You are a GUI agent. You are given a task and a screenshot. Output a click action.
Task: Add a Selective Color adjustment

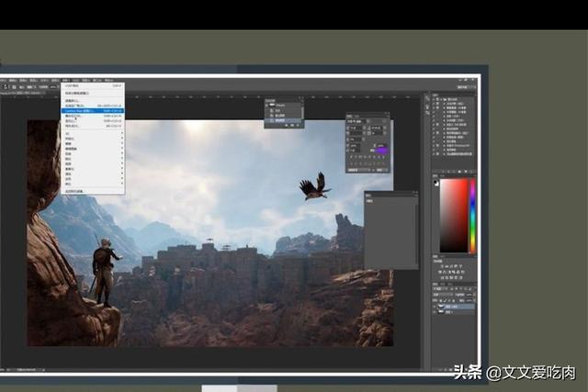coord(460,277)
